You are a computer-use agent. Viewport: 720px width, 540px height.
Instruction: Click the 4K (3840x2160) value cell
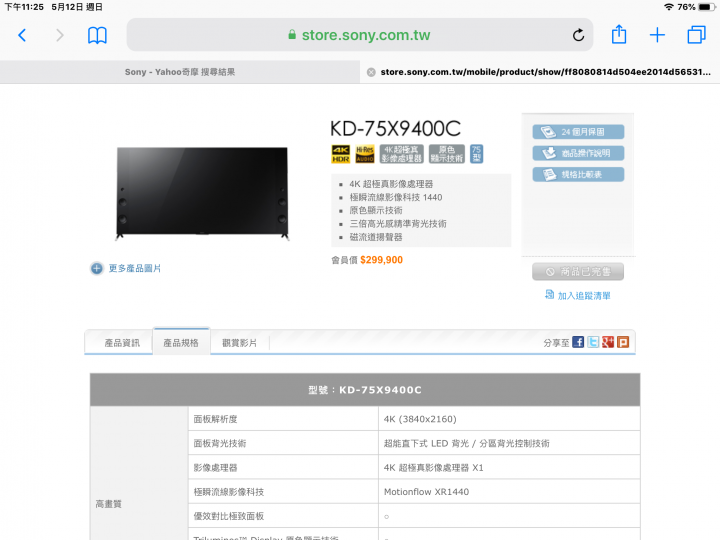[509, 419]
